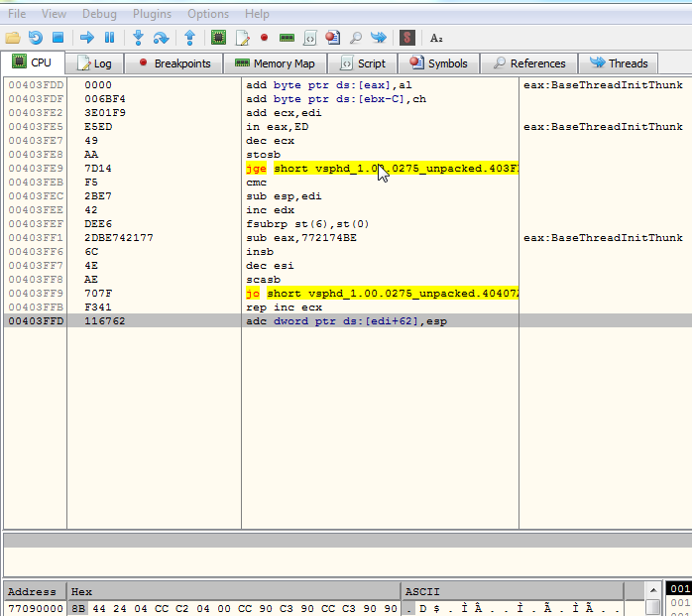This screenshot has width=692, height=616.
Task: Execute till return toolbar icon
Action: 190,38
